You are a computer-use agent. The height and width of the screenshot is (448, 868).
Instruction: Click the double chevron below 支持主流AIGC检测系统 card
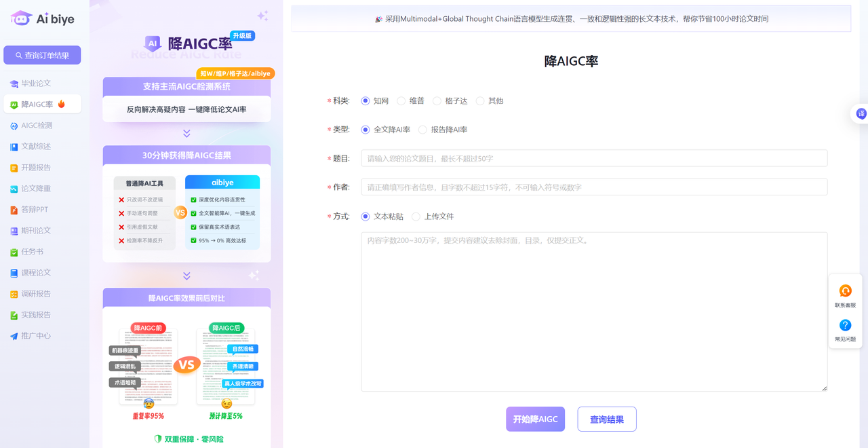coord(186,134)
